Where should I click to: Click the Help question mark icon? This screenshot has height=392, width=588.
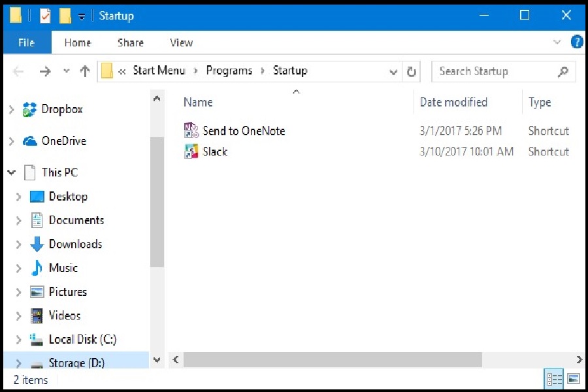(x=576, y=42)
